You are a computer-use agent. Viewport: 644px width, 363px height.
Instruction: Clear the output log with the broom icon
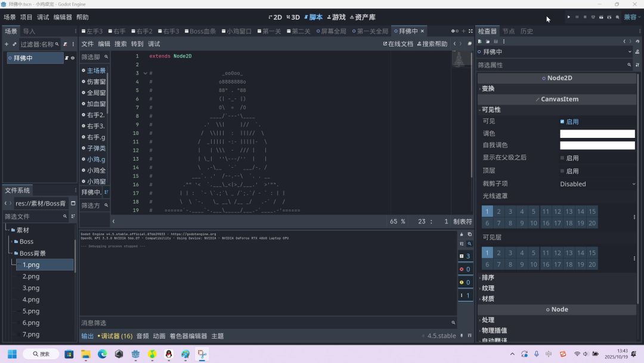click(x=462, y=235)
